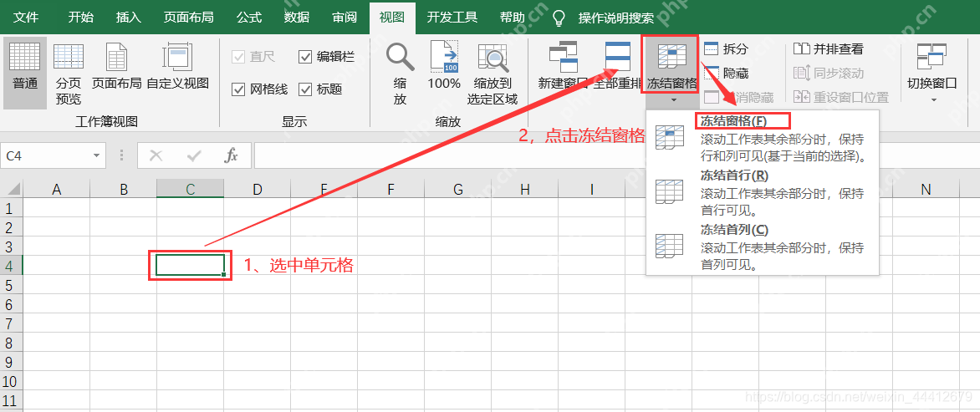The height and width of the screenshot is (412, 980).
Task: Click the insert function fx icon
Action: point(232,155)
